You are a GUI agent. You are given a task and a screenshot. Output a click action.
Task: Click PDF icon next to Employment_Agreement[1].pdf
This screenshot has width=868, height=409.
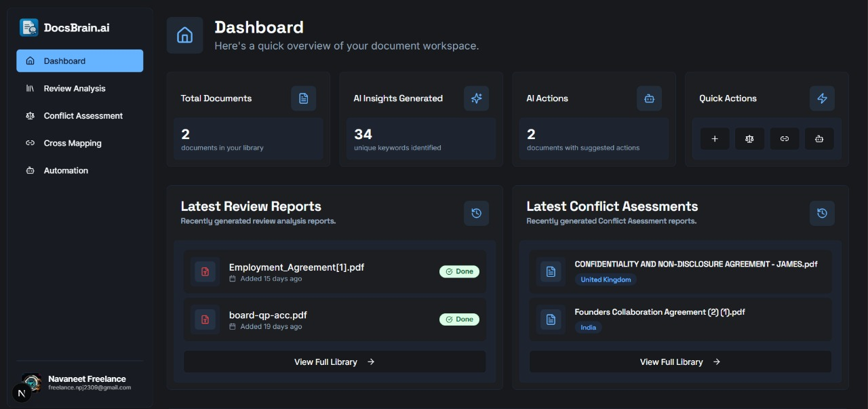pos(205,272)
